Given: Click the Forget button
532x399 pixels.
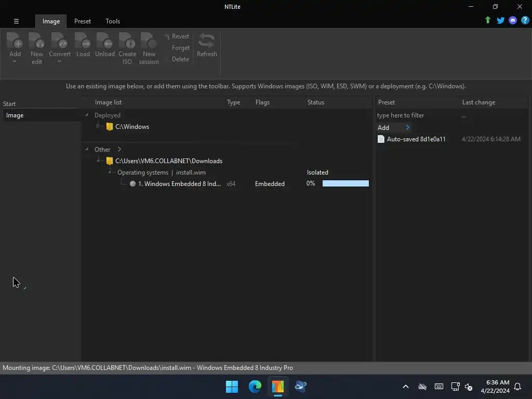Looking at the screenshot, I should coord(180,48).
